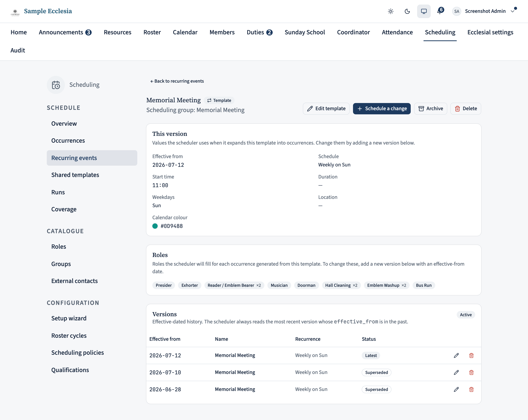Open Shared templates in sidebar
528x420 pixels.
pos(92,175)
